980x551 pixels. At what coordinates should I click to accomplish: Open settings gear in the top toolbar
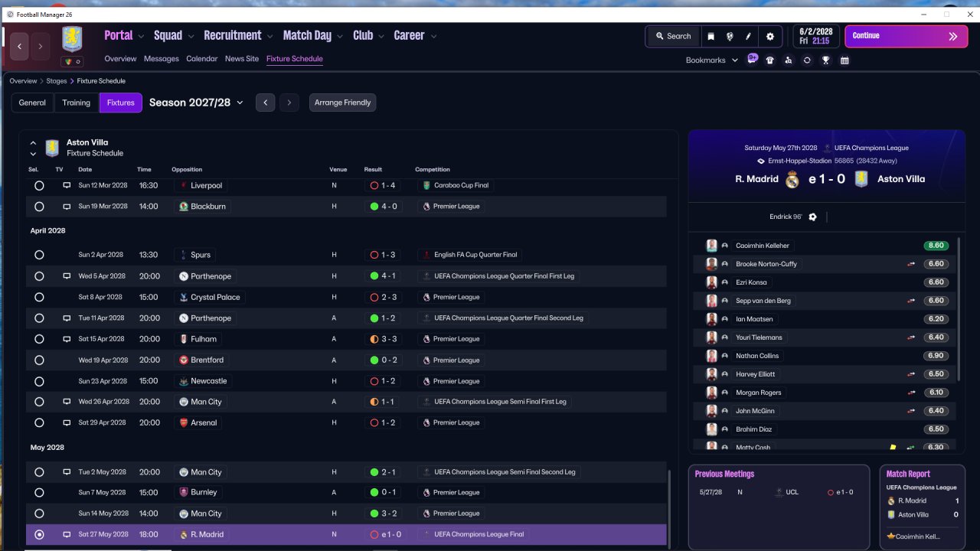point(770,36)
